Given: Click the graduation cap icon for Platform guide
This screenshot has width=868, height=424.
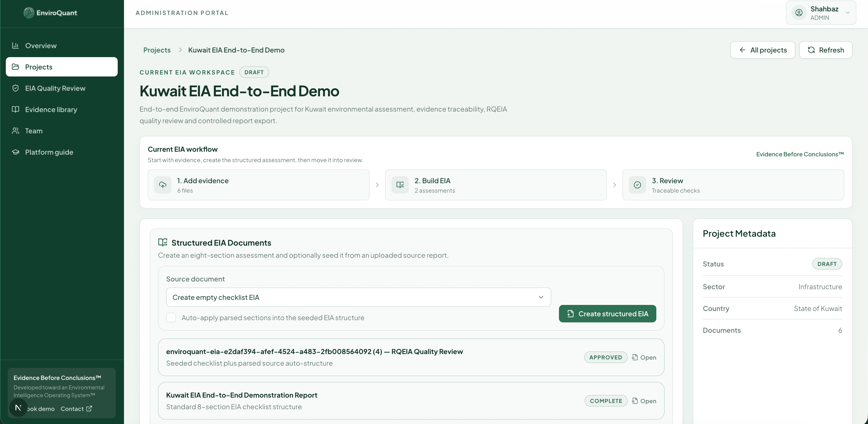Looking at the screenshot, I should click(15, 152).
